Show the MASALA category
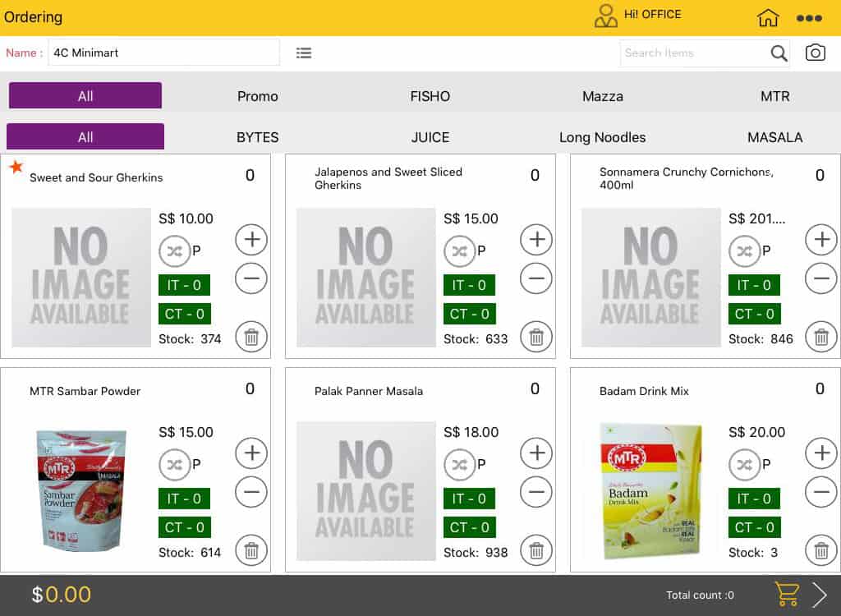Viewport: 841px width, 616px height. pos(775,137)
